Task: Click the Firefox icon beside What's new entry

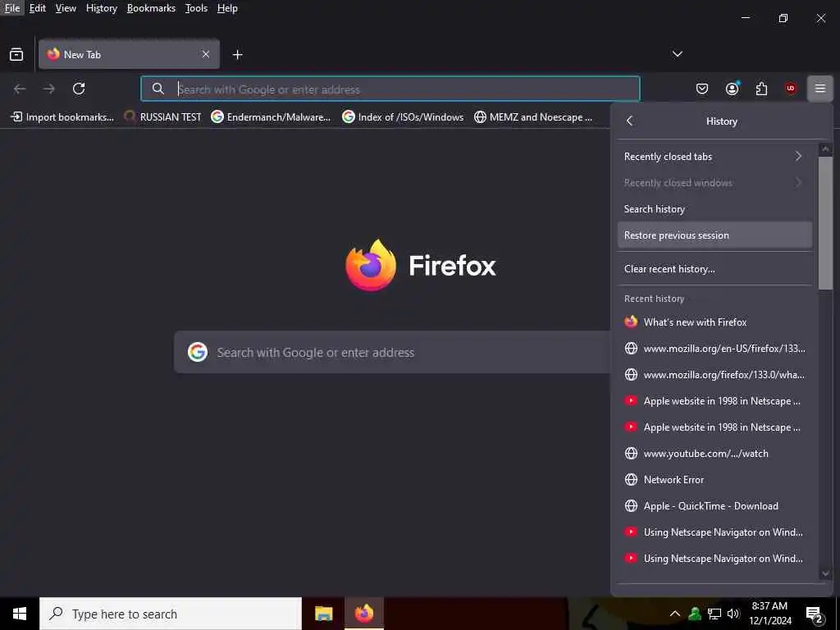Action: click(x=631, y=322)
